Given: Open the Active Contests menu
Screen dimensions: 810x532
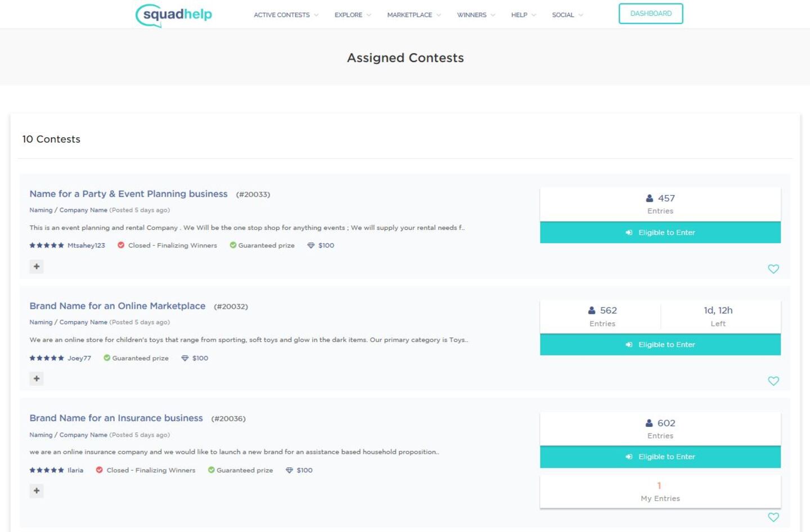Looking at the screenshot, I should 286,15.
